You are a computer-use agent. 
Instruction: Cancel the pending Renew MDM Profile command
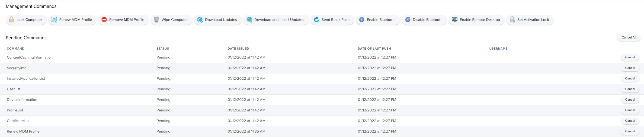coord(630,131)
